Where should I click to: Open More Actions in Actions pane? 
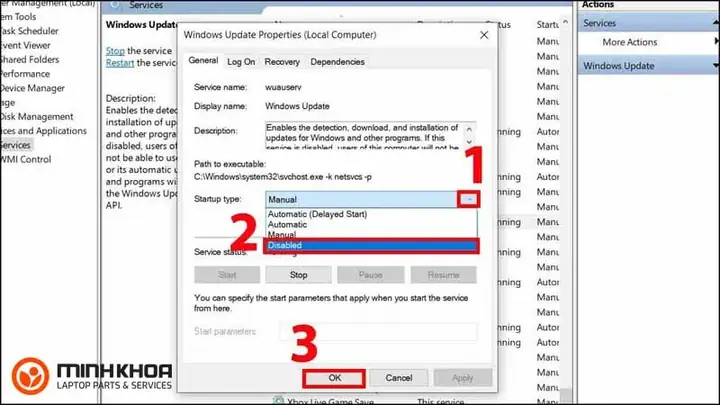[x=630, y=42]
